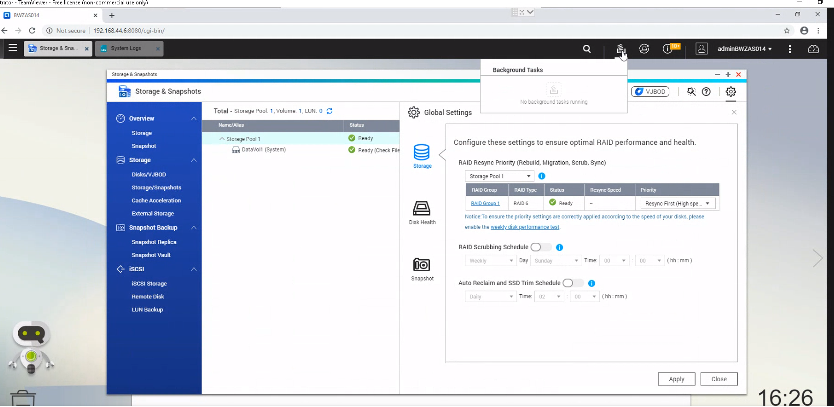
Task: Select the Snapshot settings category icon
Action: coord(422,269)
